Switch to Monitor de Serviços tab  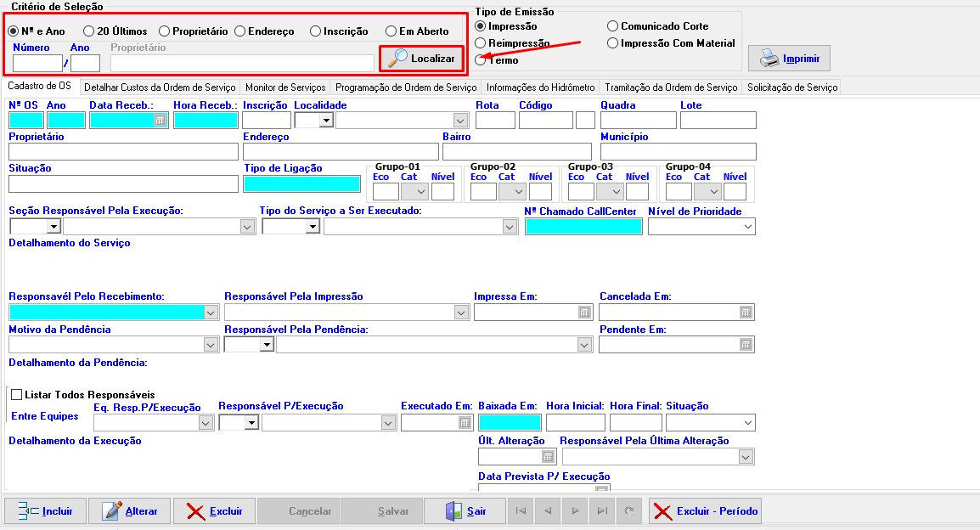point(285,87)
